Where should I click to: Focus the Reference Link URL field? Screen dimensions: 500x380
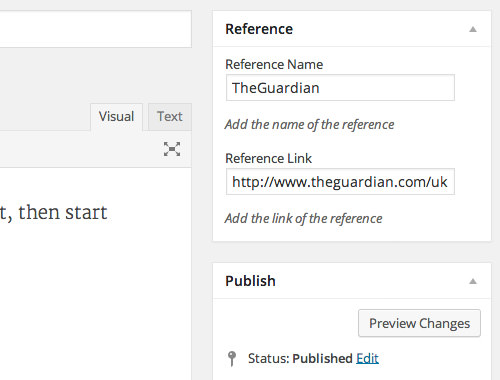point(340,182)
